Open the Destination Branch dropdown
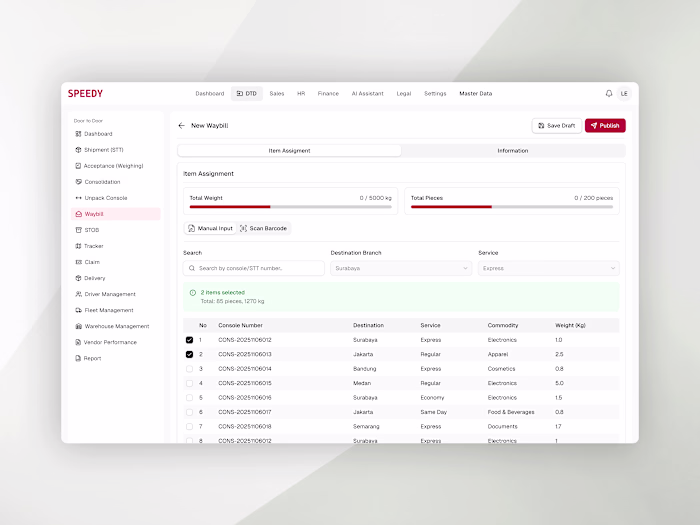 tap(401, 268)
